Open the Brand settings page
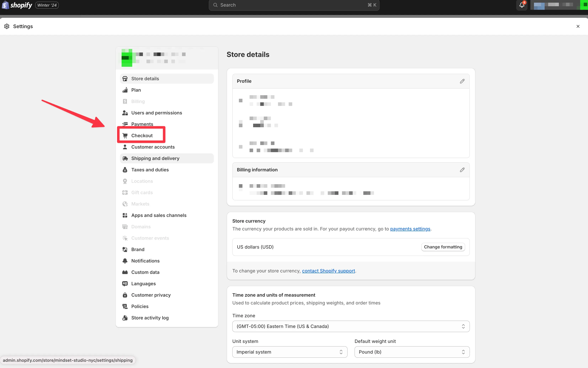The image size is (588, 368). coord(167,249)
